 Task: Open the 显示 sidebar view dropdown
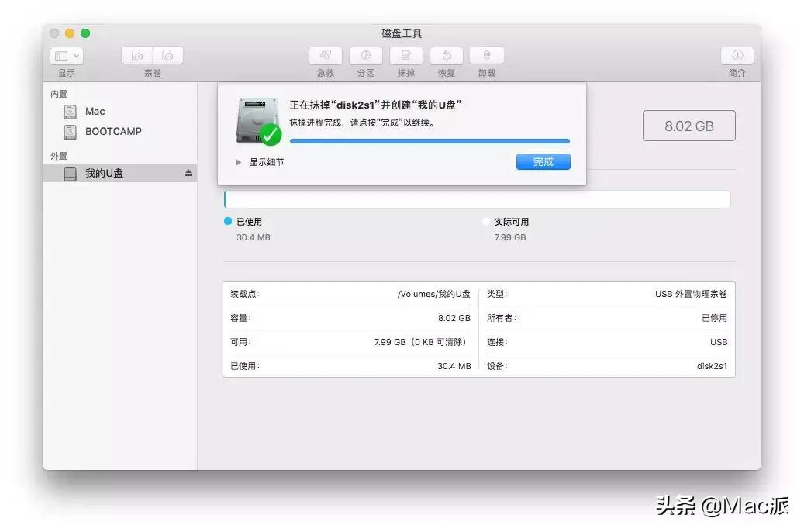67,55
